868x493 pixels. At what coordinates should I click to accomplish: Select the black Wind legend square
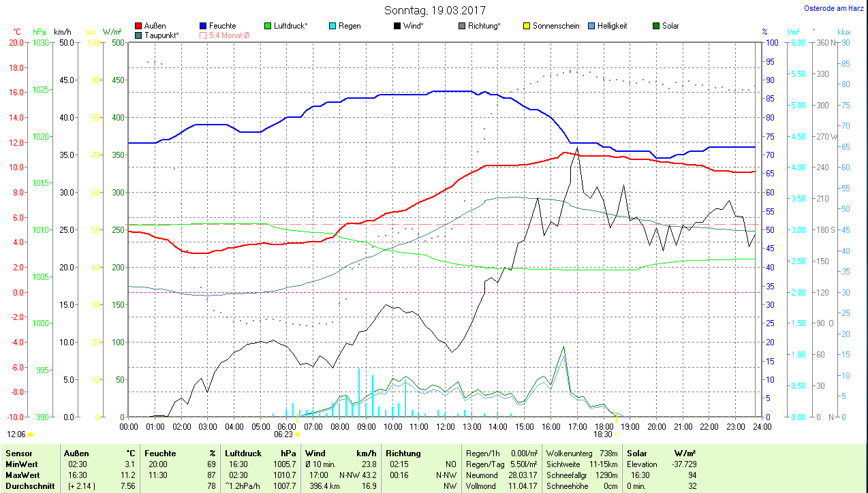pyautogui.click(x=397, y=26)
